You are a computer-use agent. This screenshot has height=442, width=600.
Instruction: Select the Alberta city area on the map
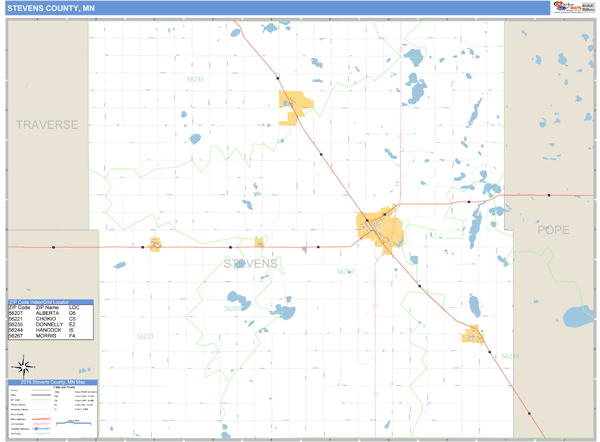pos(259,242)
